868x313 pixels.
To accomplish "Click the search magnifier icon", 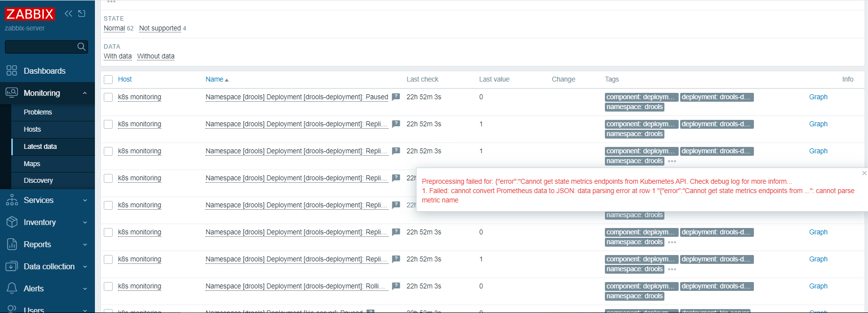I will tap(82, 47).
